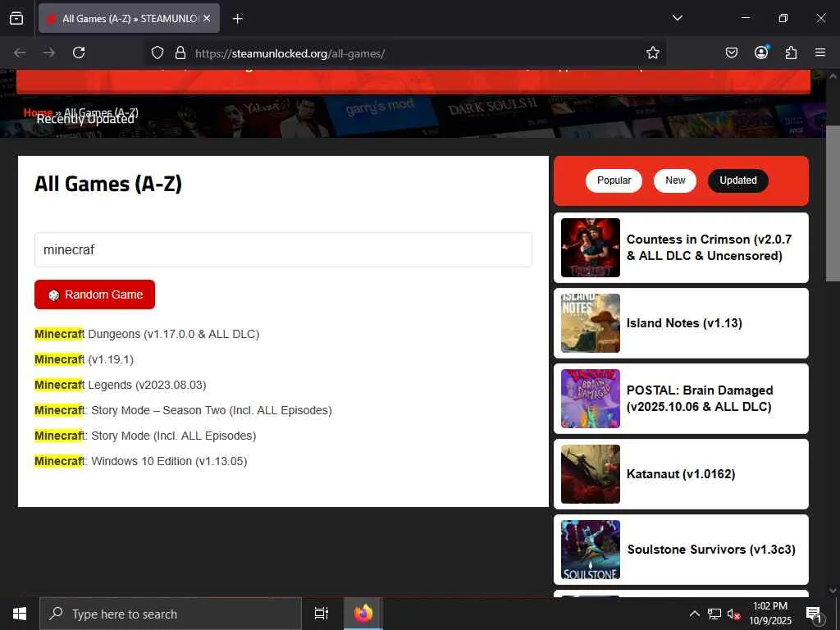Click the Katanaut cover thumbnail
Image resolution: width=840 pixels, height=630 pixels.
click(591, 474)
